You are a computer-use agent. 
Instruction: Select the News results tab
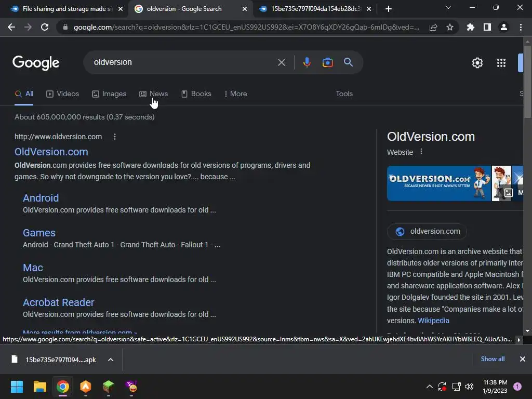click(154, 94)
